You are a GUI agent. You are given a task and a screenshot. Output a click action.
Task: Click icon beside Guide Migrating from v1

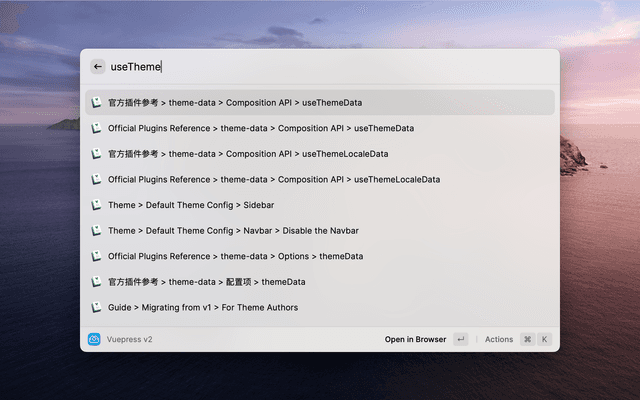tap(97, 307)
